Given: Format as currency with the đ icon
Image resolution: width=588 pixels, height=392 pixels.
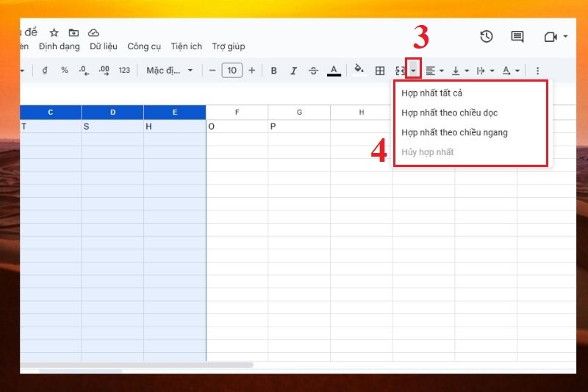Looking at the screenshot, I should coord(45,70).
